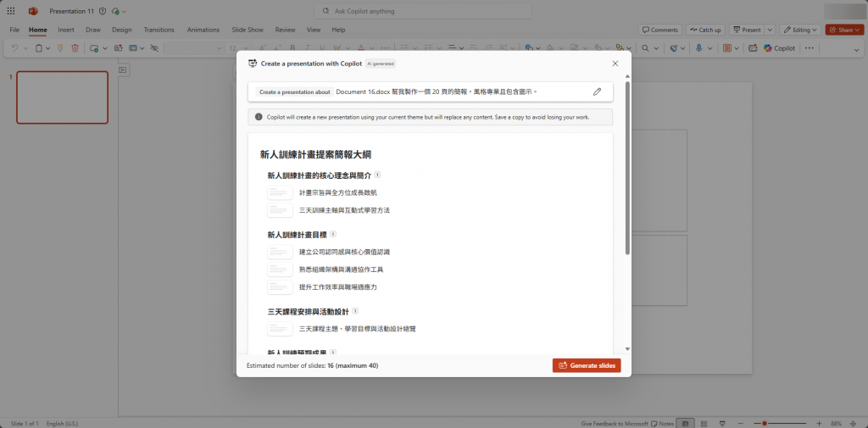Click the Designer slide icon with sparkle
The image size is (868, 428).
tap(119, 48)
